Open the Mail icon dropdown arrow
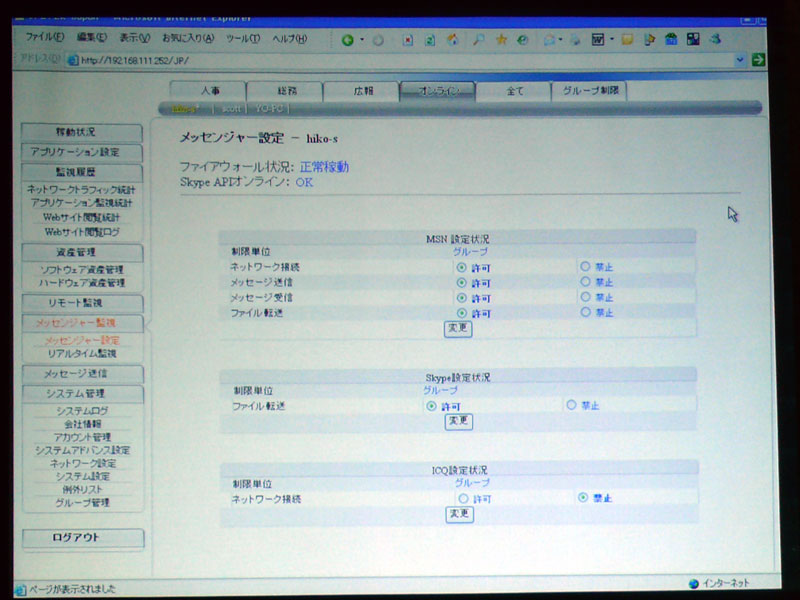800x600 pixels. 560,39
